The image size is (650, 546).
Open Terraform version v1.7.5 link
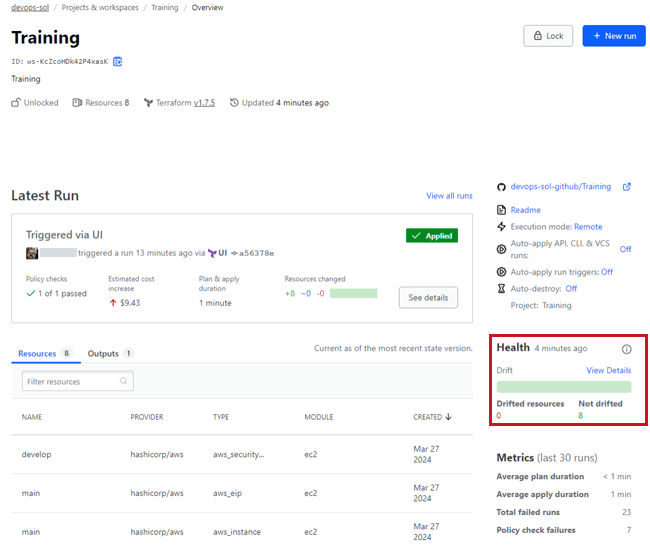(x=204, y=102)
